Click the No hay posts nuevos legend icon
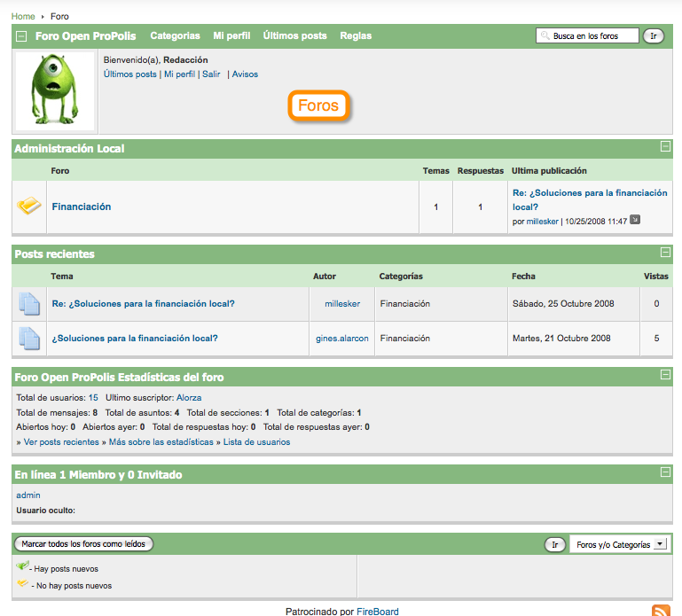Screen dimensions: 682x616 (23, 583)
